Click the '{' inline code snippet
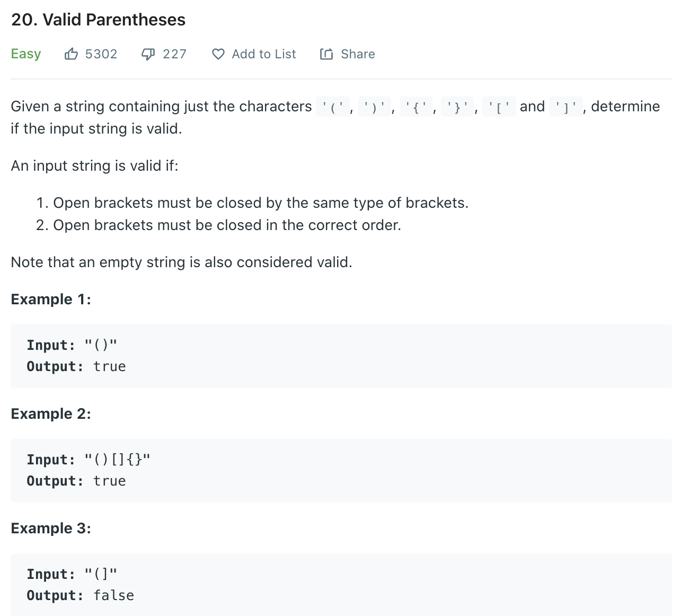The width and height of the screenshot is (689, 616). [x=416, y=107]
